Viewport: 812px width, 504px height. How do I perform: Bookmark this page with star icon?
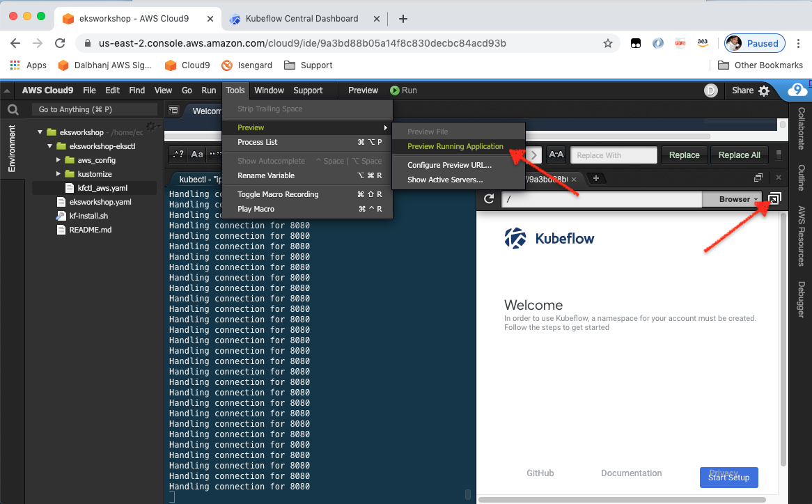pyautogui.click(x=608, y=43)
